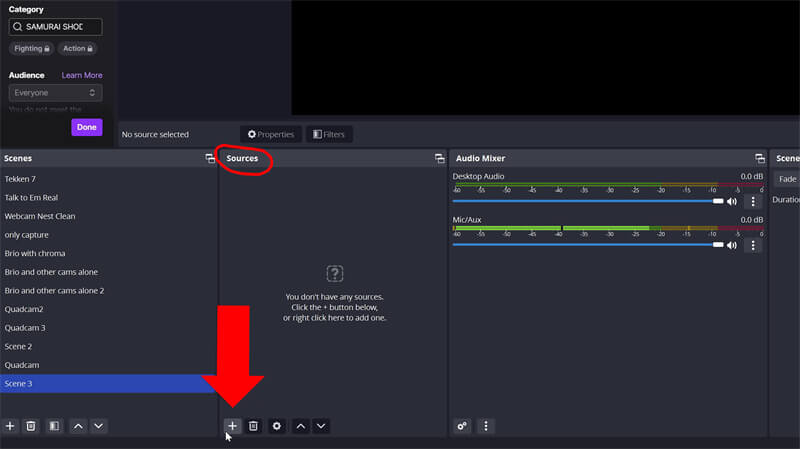Click the Desktop Audio volume slider
This screenshot has height=449, width=800.
click(x=587, y=201)
